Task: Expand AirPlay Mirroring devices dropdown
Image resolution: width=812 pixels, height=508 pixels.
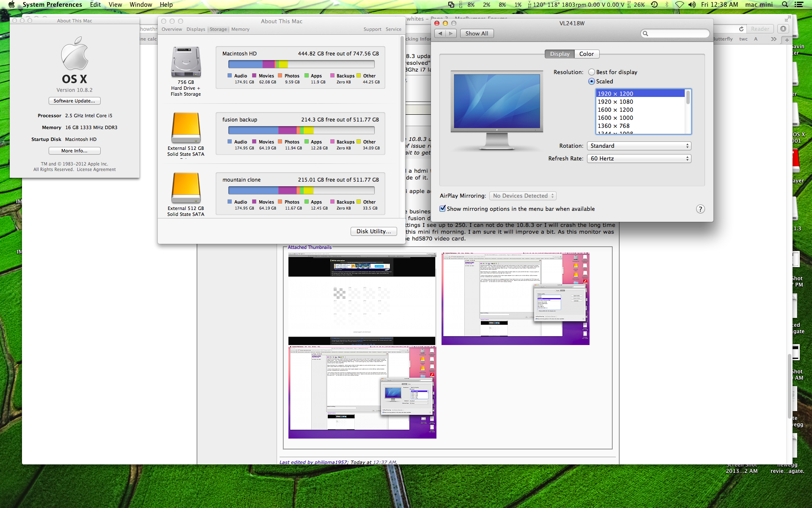Action: click(523, 196)
